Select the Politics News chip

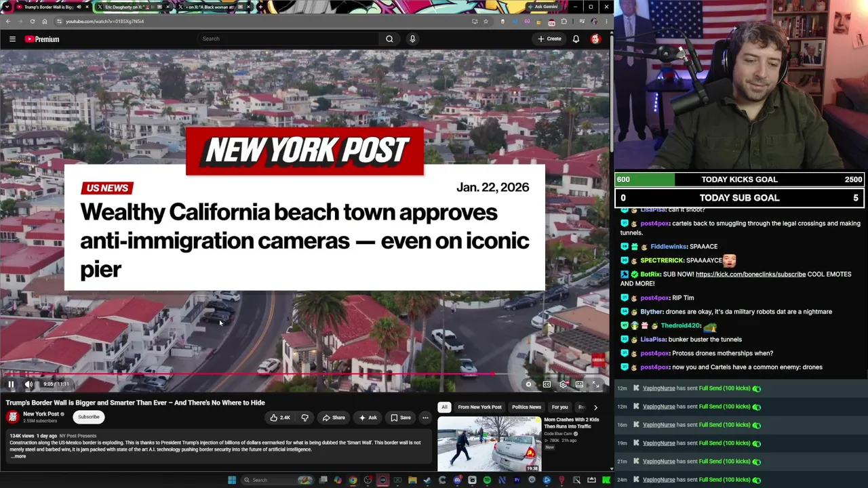pos(526,407)
